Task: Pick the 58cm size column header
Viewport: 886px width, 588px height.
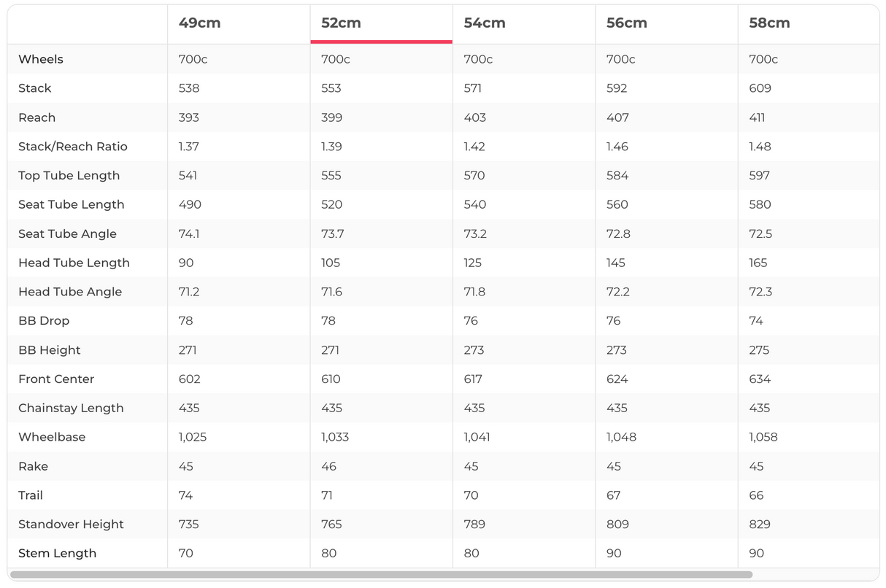Action: tap(769, 23)
